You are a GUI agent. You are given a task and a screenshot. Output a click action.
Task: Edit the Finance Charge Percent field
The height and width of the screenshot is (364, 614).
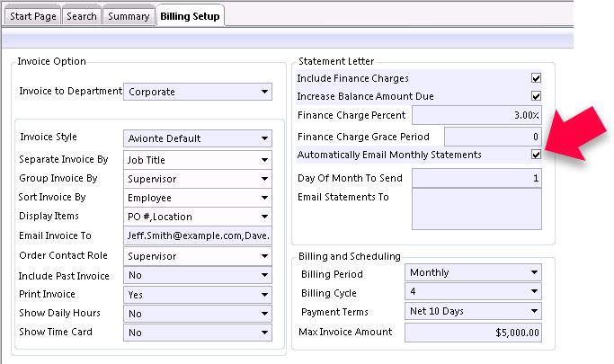pos(477,115)
